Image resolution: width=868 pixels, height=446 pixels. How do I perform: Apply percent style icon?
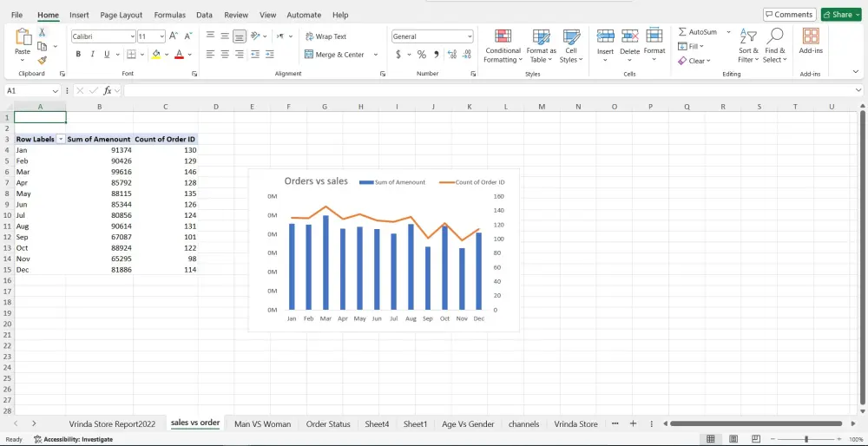(422, 54)
